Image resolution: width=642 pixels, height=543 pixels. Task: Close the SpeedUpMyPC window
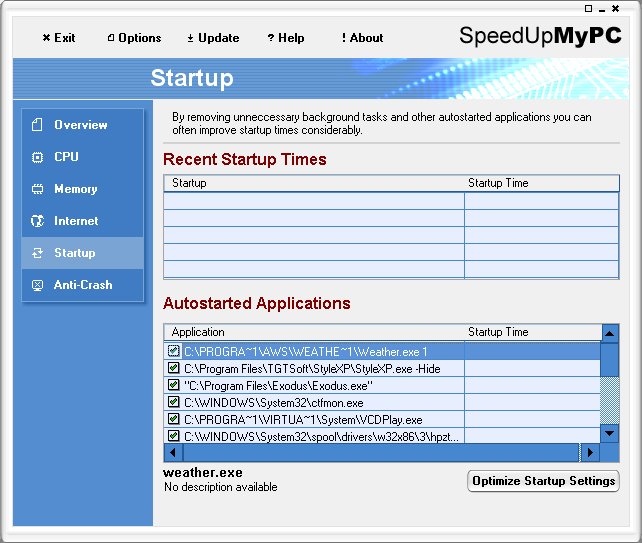615,8
